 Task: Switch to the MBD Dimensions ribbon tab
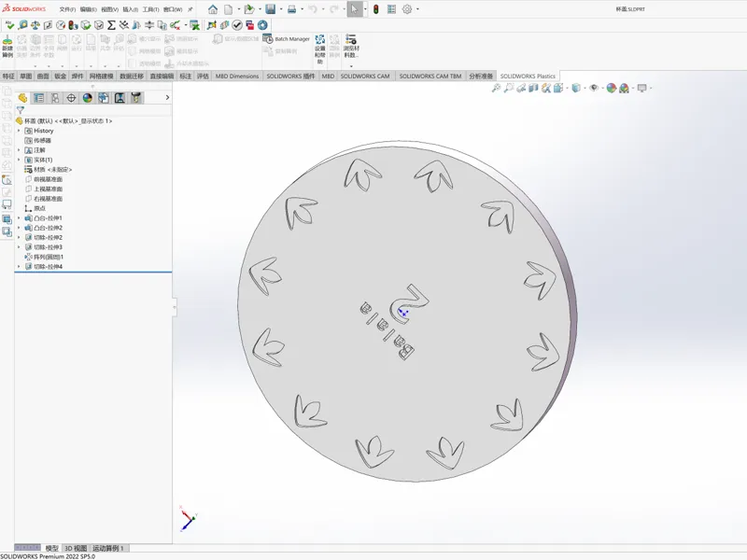coord(237,77)
